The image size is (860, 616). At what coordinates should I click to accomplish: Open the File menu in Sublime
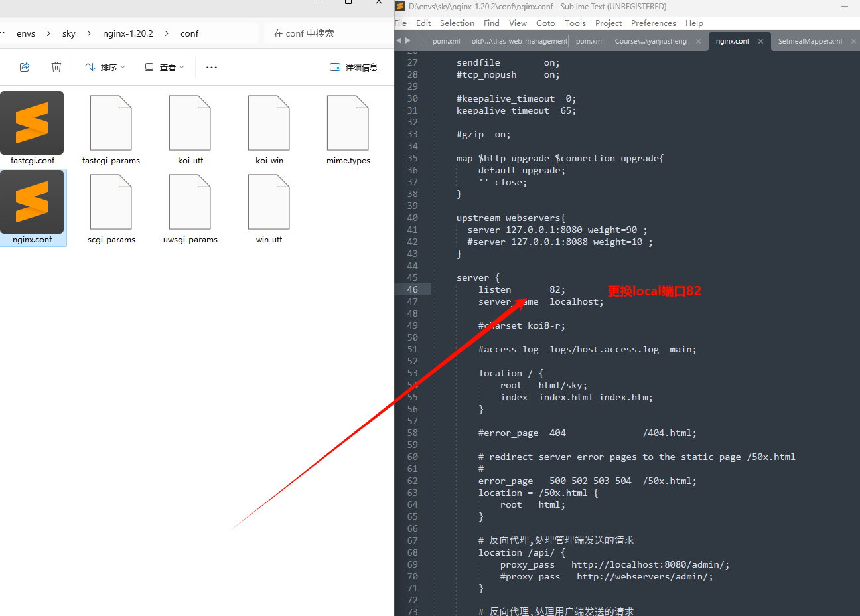click(x=401, y=23)
